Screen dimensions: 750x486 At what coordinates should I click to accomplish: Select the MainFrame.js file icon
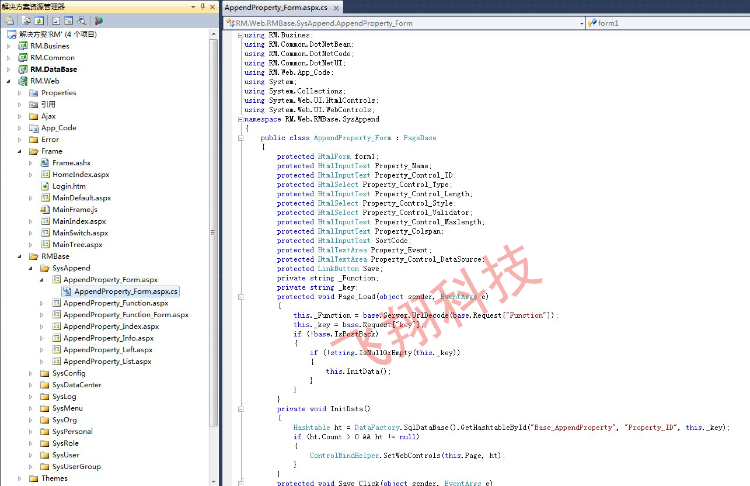pyautogui.click(x=44, y=210)
